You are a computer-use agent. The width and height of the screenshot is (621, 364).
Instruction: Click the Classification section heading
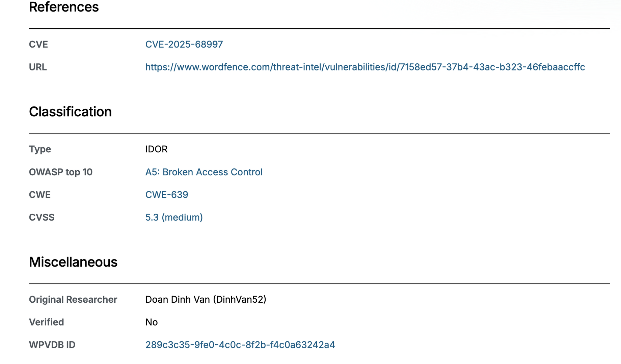click(70, 112)
